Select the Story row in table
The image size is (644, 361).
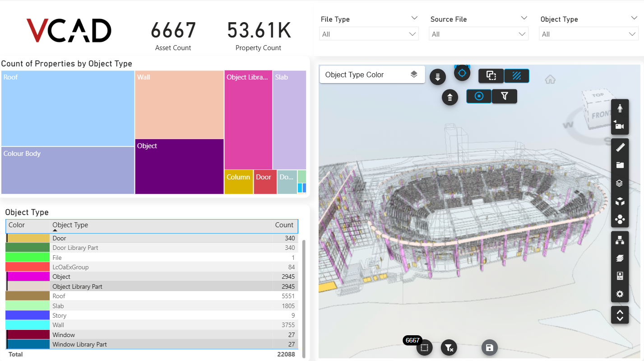click(152, 315)
